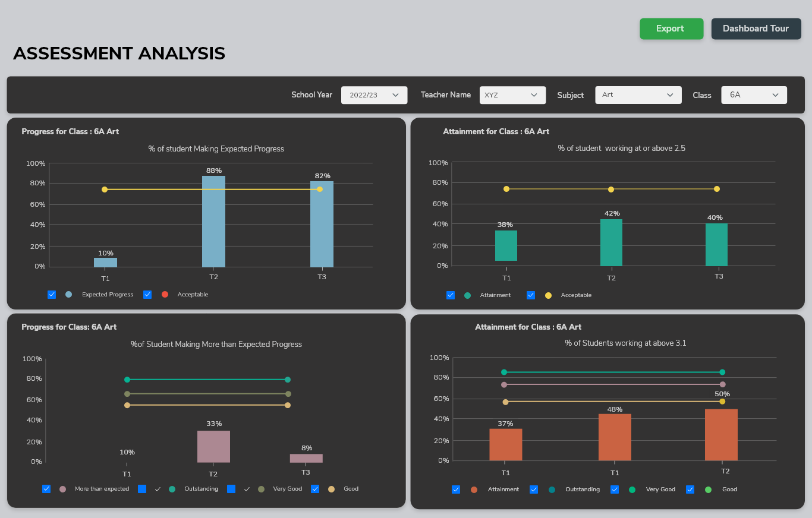Click '%of Student Making More than Expected Progress' title
Image resolution: width=812 pixels, height=518 pixels.
point(216,345)
